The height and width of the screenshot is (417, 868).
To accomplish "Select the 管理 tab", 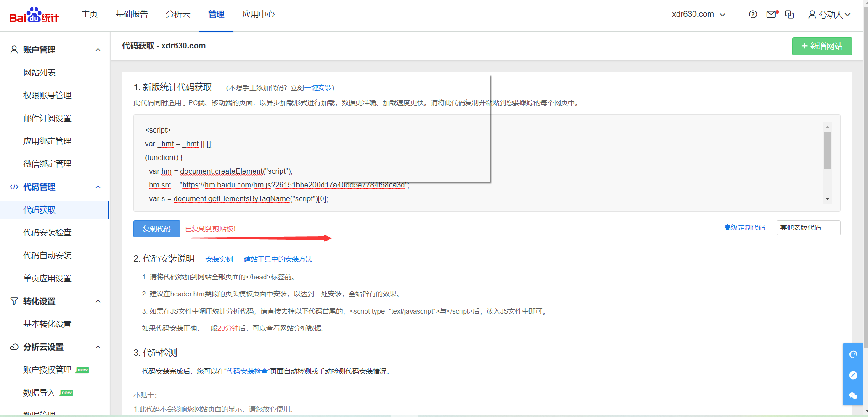I will [x=216, y=14].
